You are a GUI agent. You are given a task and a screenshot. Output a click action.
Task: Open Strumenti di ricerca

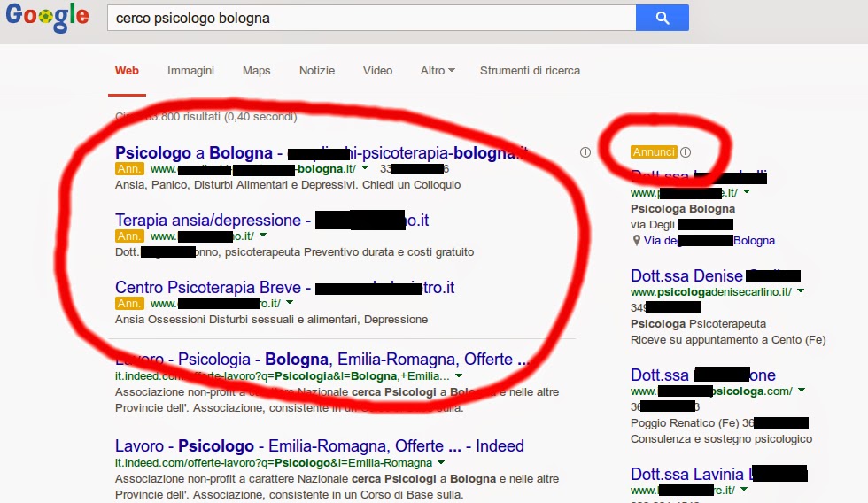pyautogui.click(x=530, y=71)
